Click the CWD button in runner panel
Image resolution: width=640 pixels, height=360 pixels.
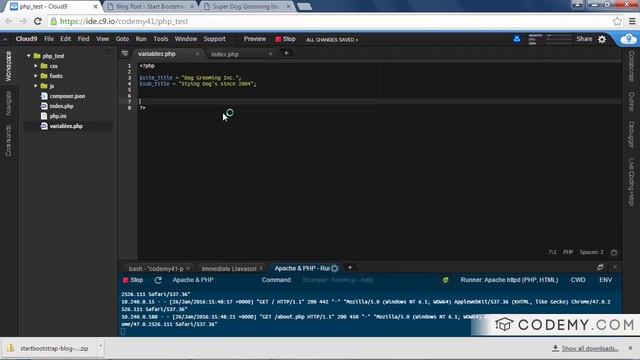coord(578,280)
